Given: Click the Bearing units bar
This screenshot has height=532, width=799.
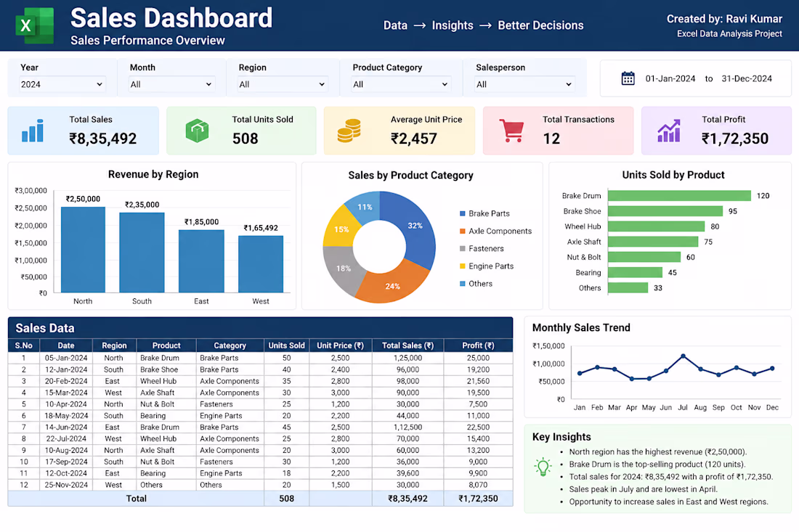Looking at the screenshot, I should 635,272.
